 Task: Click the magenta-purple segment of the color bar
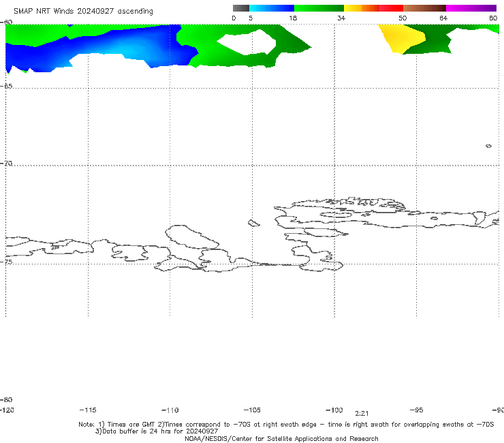[x=471, y=8]
